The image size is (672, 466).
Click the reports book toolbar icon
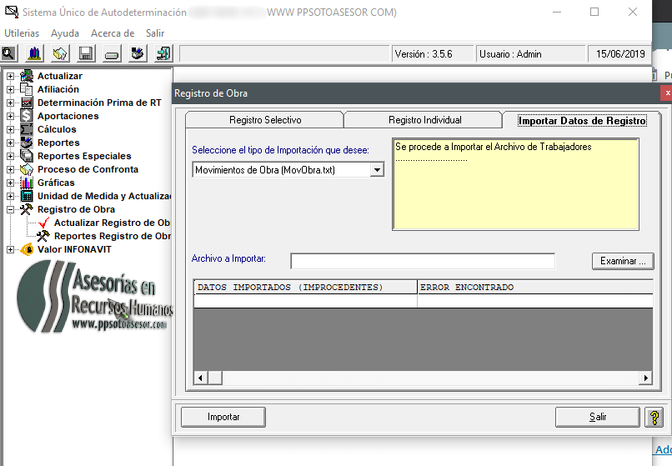138,54
